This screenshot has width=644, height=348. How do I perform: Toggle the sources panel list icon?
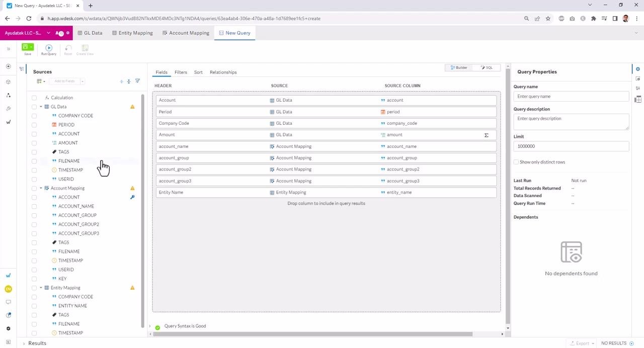[x=22, y=68]
